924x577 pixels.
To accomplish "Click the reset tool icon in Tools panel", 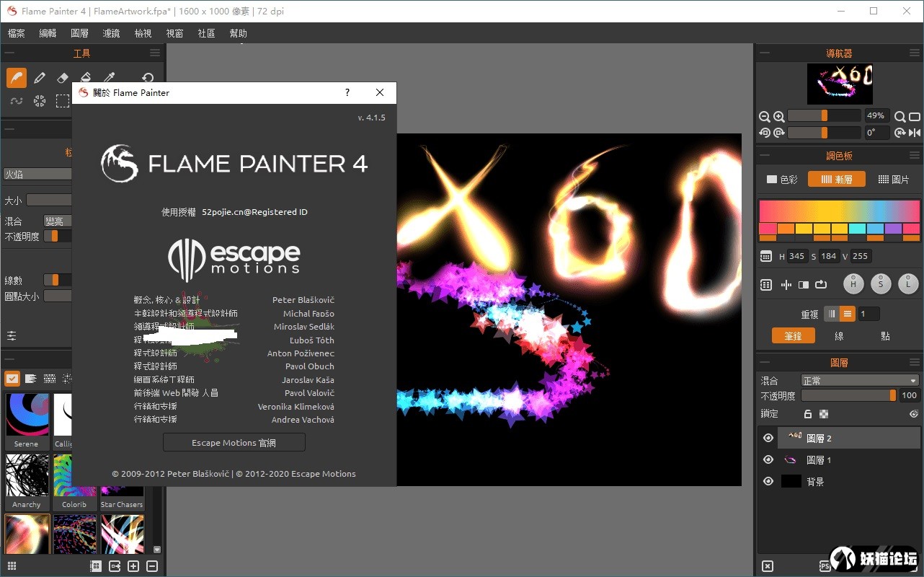I will (148, 78).
